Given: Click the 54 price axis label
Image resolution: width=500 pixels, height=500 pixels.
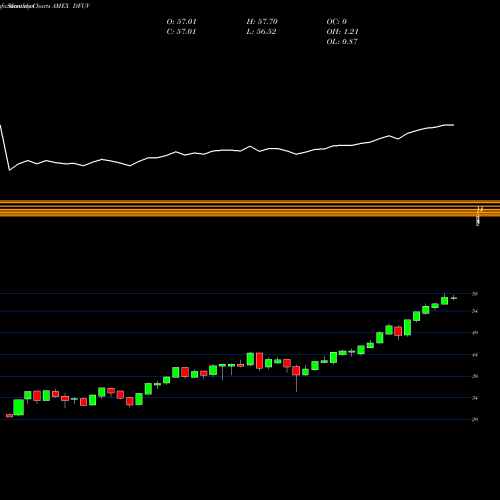Looking at the screenshot, I should point(475,311).
